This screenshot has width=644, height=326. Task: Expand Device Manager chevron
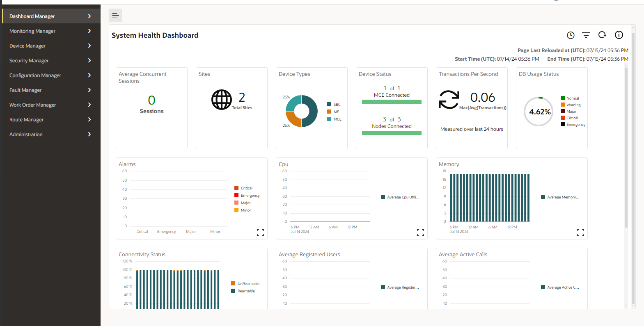coord(89,46)
